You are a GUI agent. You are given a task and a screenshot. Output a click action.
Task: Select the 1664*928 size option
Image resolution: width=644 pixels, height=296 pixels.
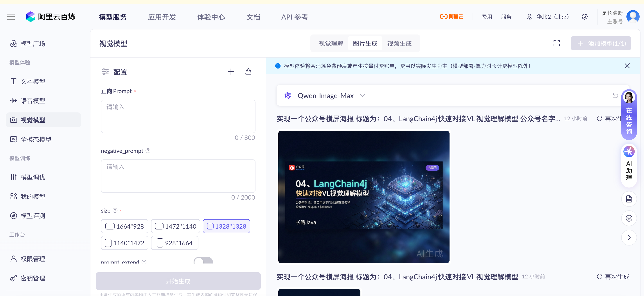pos(124,226)
